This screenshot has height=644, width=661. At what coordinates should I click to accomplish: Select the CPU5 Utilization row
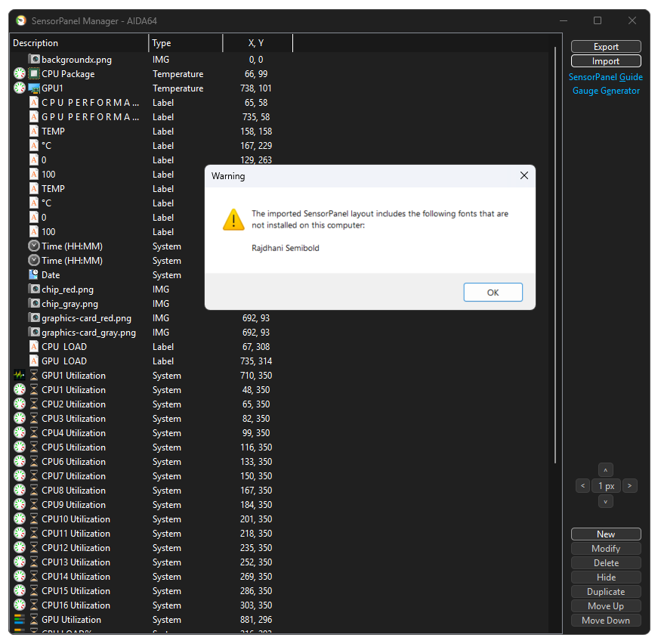(280, 447)
